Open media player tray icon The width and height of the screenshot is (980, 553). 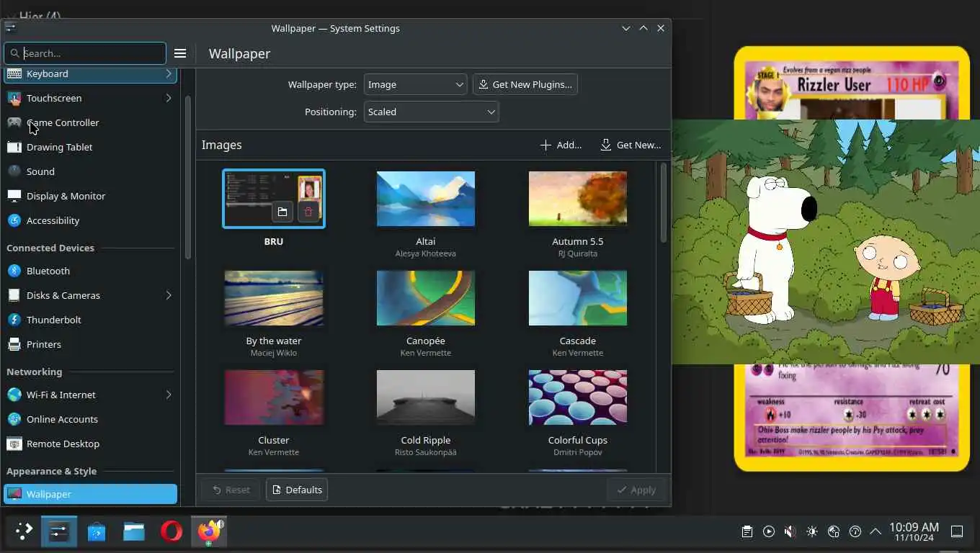769,532
